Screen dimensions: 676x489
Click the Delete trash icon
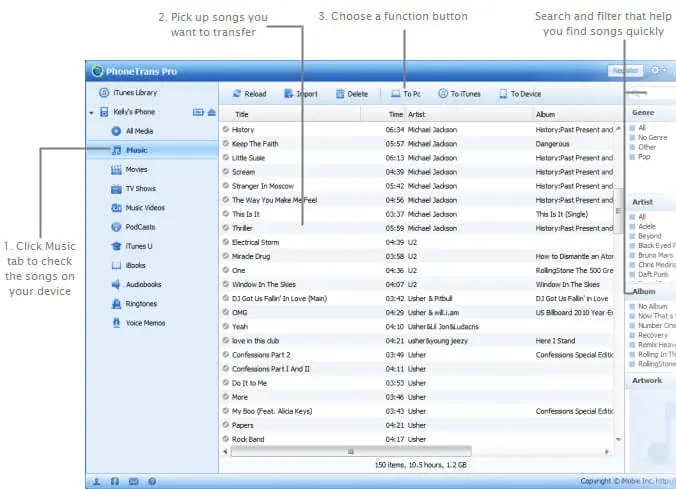tap(340, 94)
